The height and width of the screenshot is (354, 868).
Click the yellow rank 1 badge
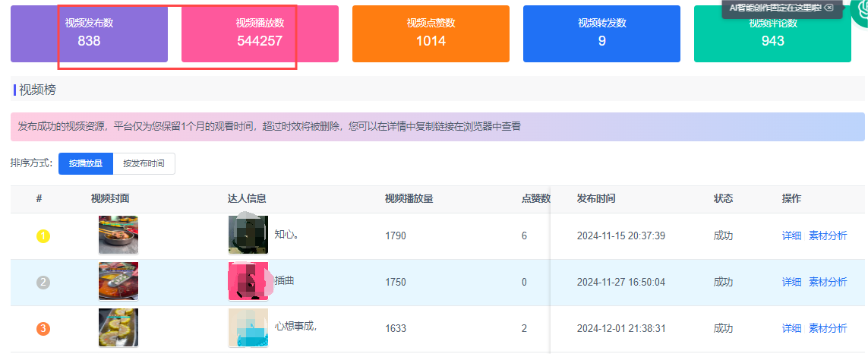[43, 236]
